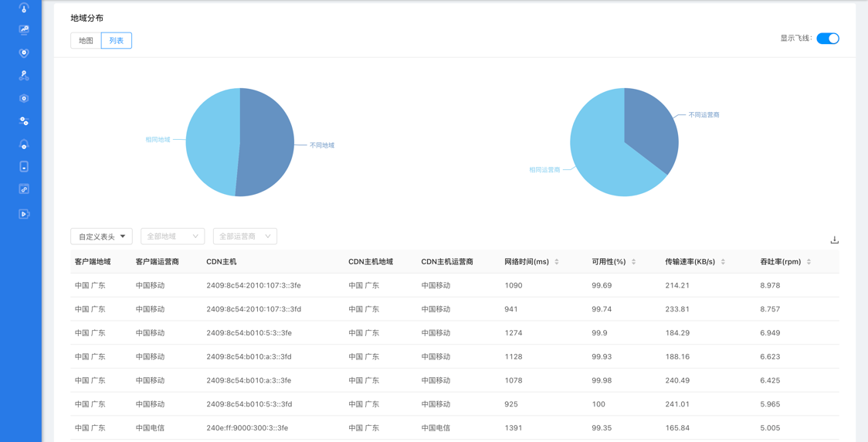This screenshot has height=442, width=868.
Task: Click the 相同运营商 pie chart label
Action: 544,169
